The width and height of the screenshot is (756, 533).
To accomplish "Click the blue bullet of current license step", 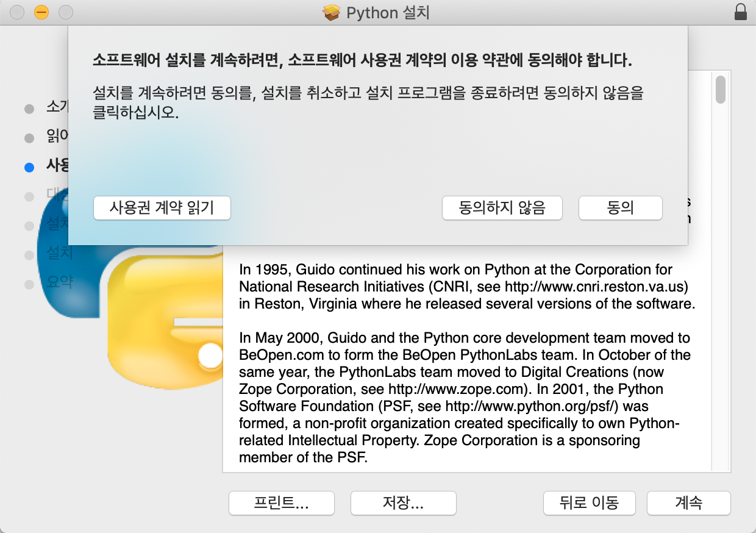I will 29,168.
